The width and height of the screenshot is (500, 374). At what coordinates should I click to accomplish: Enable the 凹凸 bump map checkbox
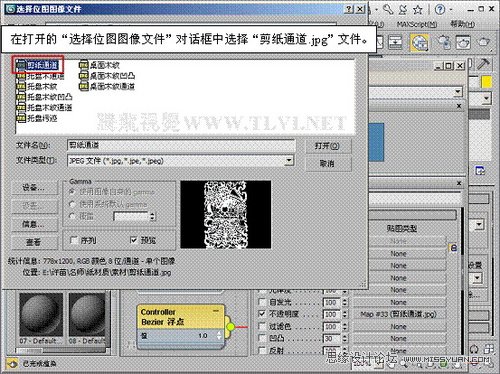tap(262, 338)
